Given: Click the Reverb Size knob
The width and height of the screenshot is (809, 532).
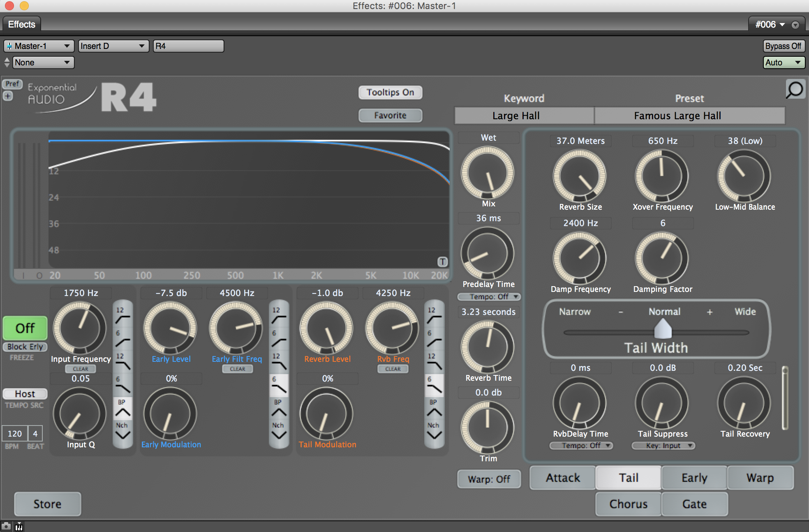Looking at the screenshot, I should [580, 176].
